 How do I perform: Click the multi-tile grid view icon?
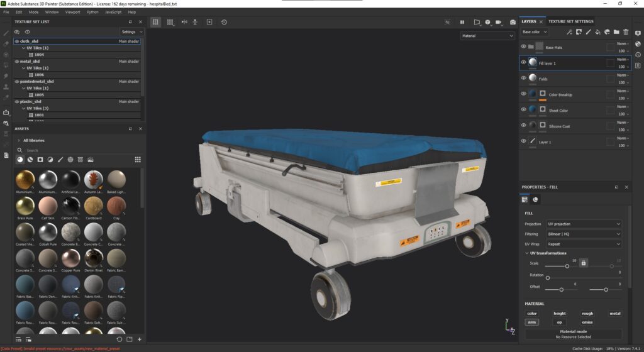point(170,22)
